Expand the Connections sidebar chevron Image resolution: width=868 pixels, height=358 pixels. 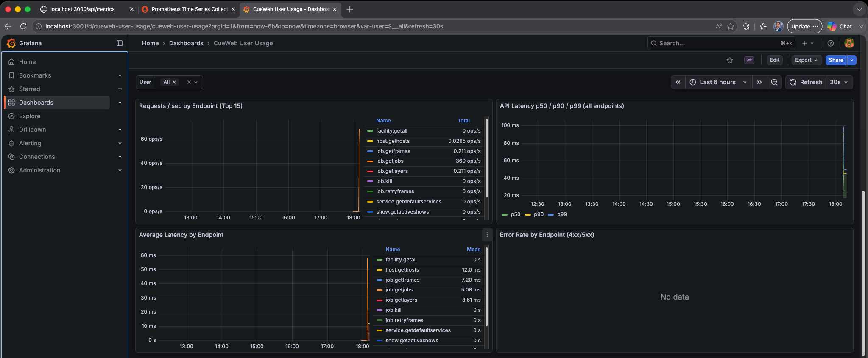coord(120,157)
